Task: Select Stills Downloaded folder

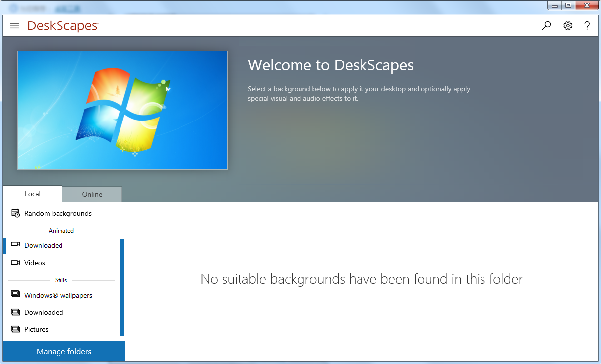Action: pyautogui.click(x=44, y=312)
